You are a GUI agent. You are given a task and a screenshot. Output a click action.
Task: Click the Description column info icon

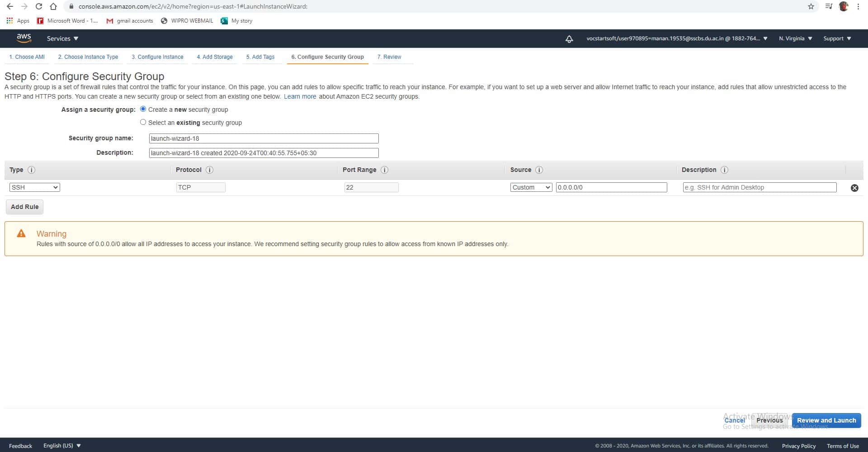(724, 170)
